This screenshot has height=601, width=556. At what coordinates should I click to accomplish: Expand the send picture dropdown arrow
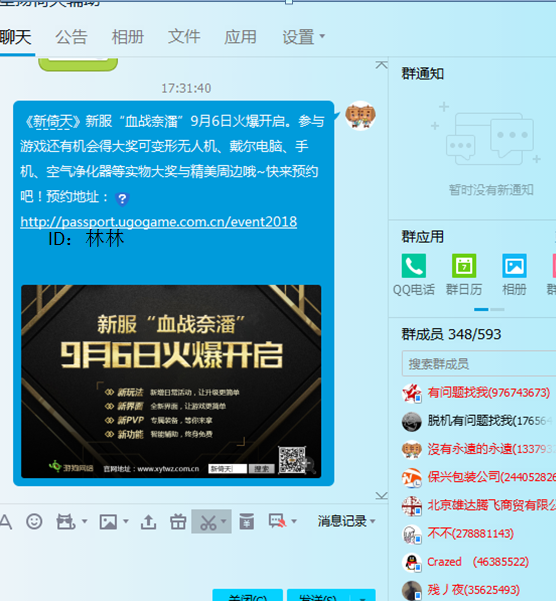tap(126, 521)
